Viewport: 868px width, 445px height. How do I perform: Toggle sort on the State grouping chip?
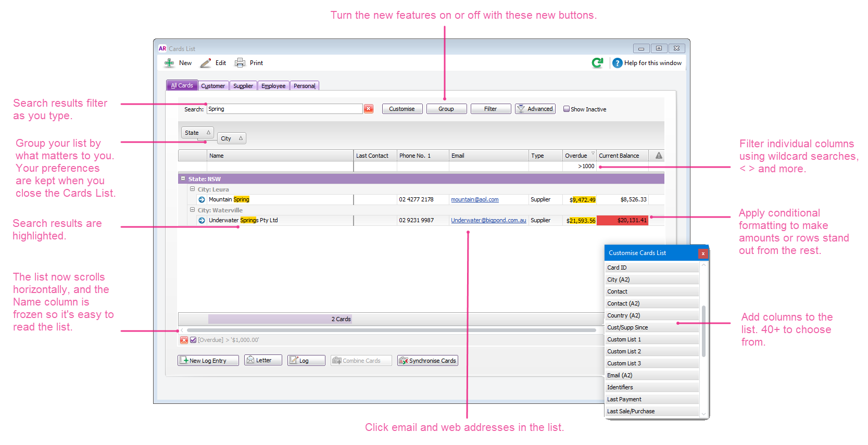point(197,133)
